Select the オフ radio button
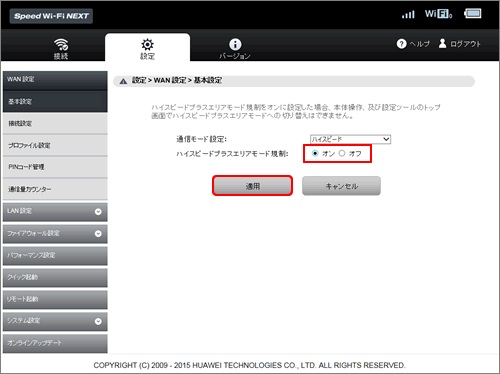The width and height of the screenshot is (500, 374). point(342,153)
